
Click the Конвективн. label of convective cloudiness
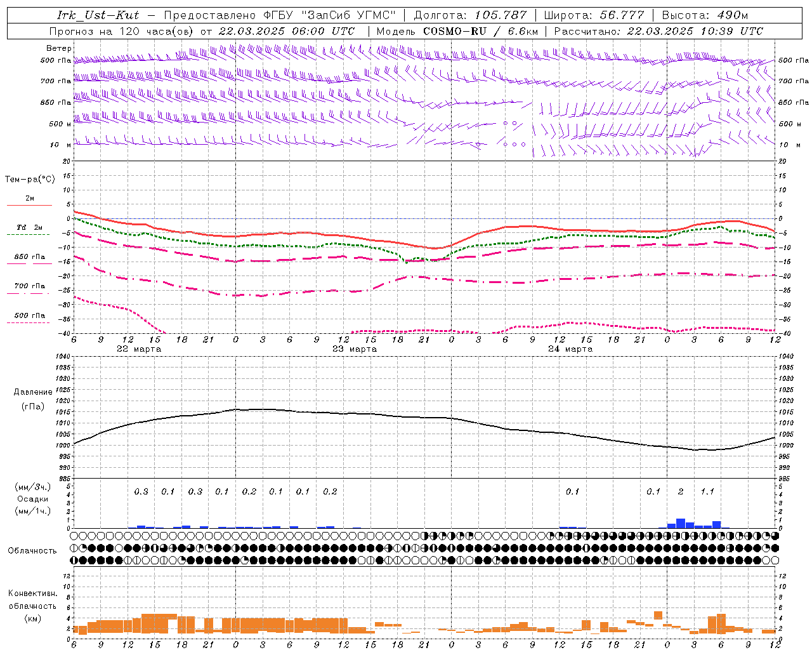tap(32, 594)
